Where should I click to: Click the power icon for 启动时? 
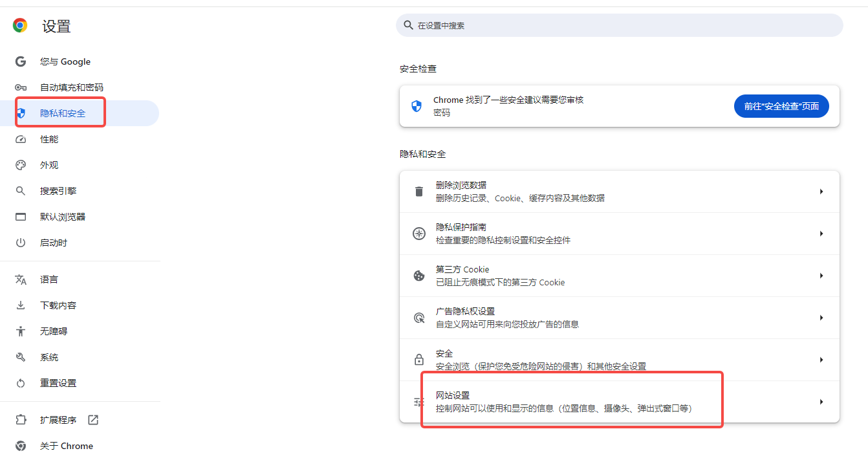point(21,243)
